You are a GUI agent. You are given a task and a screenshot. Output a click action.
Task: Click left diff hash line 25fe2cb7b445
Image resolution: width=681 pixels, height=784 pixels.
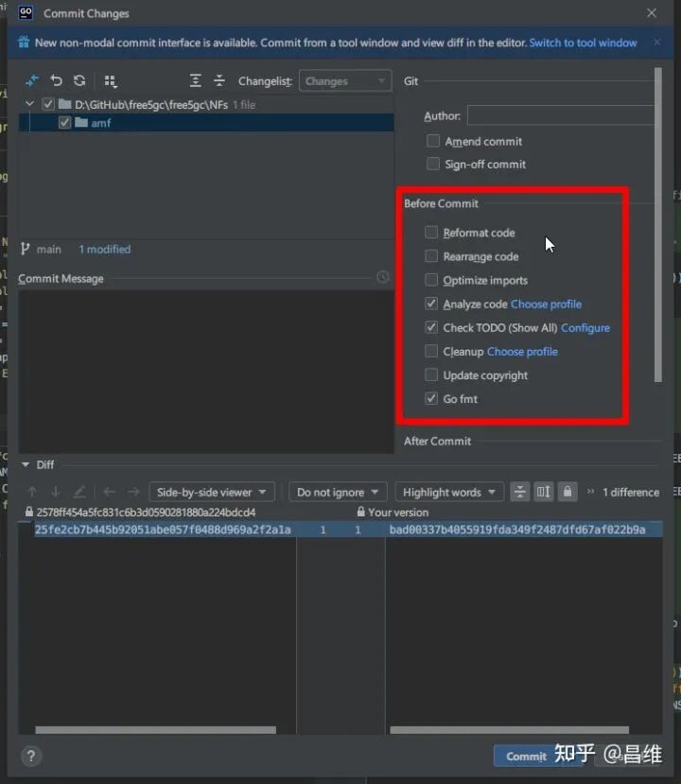tap(163, 530)
